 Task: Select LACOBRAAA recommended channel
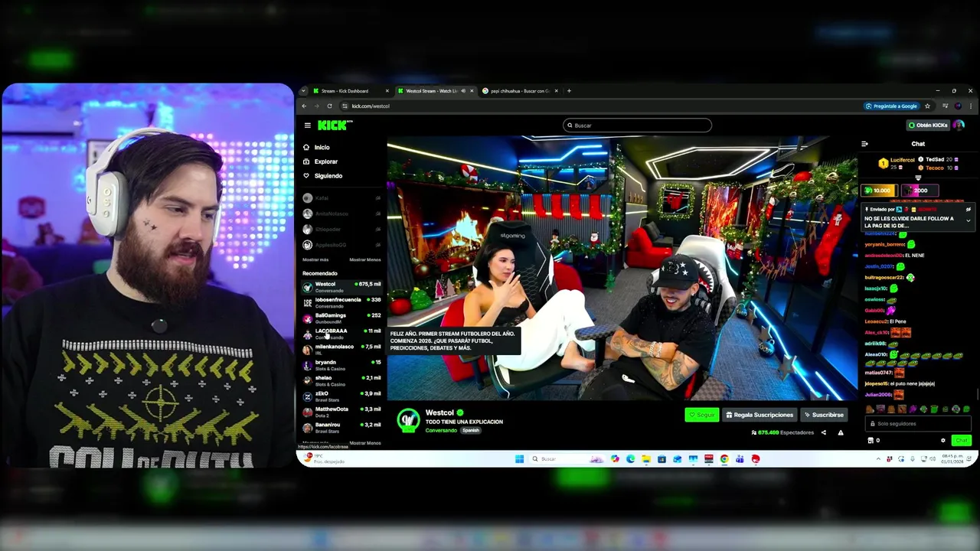pyautogui.click(x=341, y=334)
